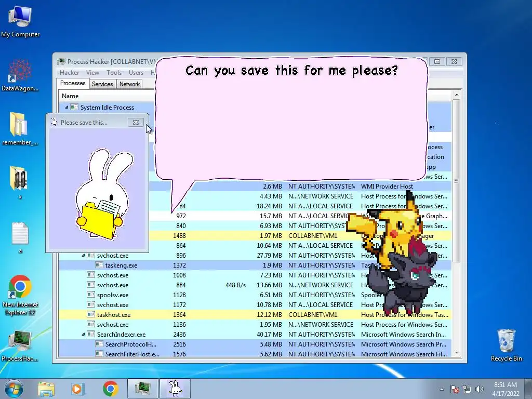532x399 pixels.
Task: Click the 40.17 MB memory value
Action: click(x=270, y=334)
